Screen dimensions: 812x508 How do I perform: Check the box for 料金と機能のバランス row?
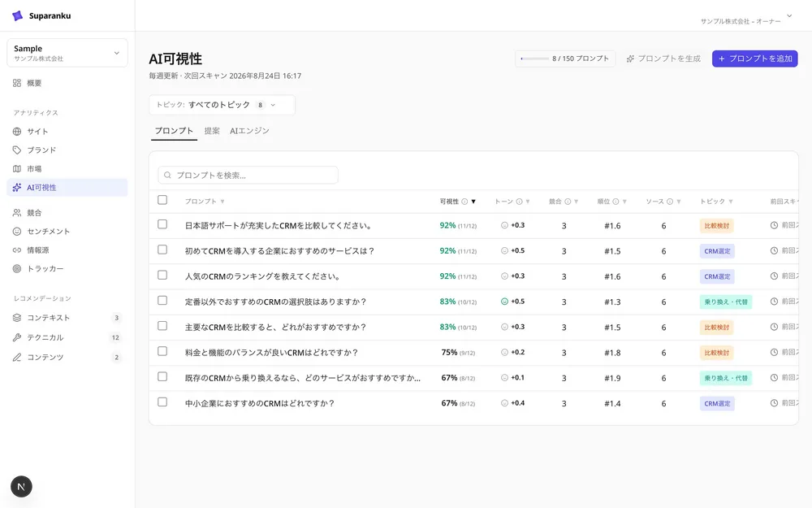point(162,351)
